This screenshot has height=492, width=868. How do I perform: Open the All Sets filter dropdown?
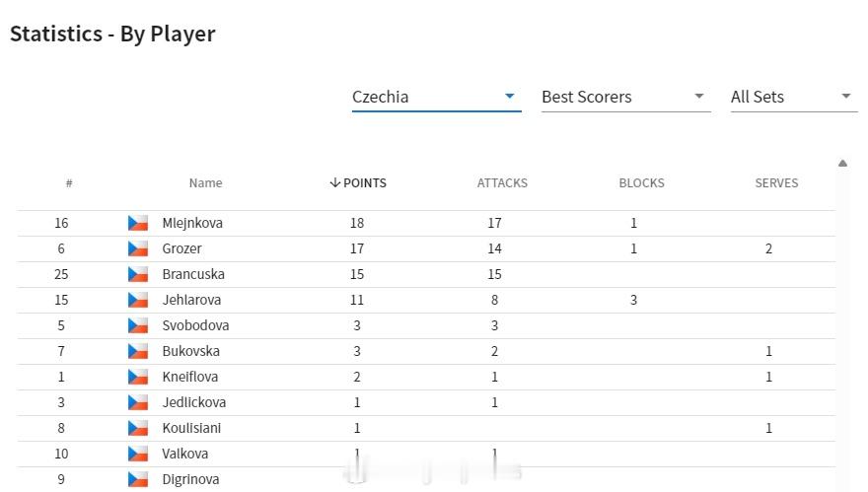click(x=794, y=97)
